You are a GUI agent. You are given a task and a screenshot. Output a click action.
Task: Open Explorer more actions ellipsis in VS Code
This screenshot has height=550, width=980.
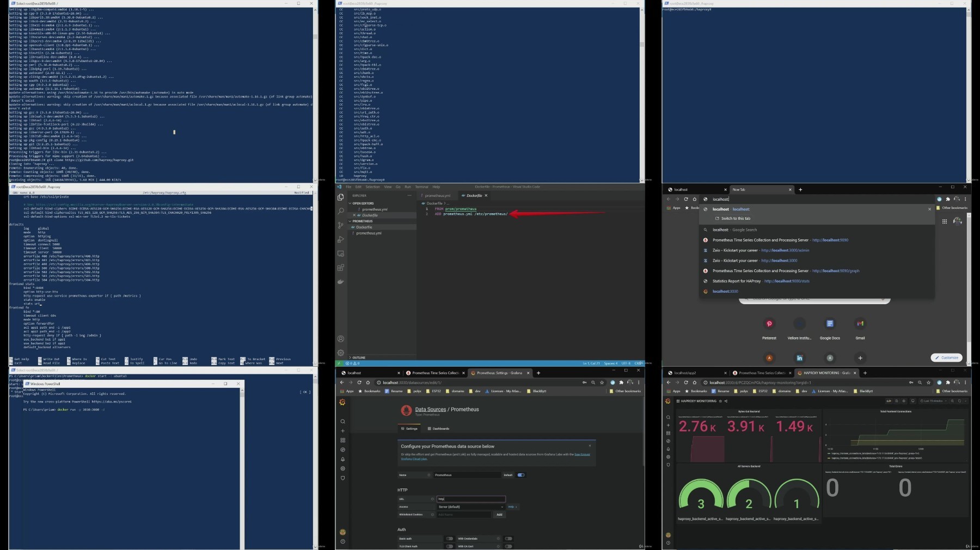(409, 195)
